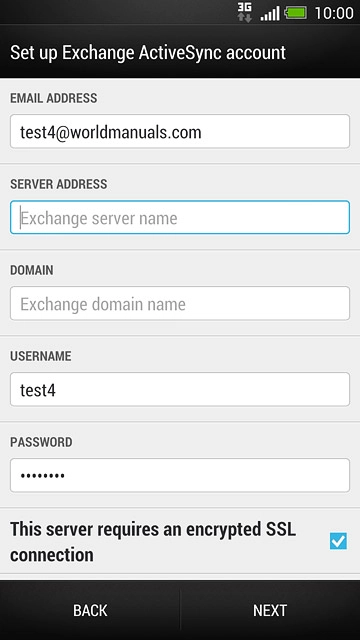Tap the USERNAME label
Screen dimensions: 360x640
(40, 356)
